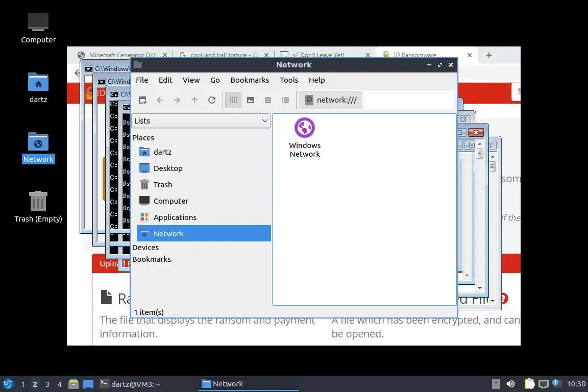Open the Tools menu
The width and height of the screenshot is (588, 392).
pyautogui.click(x=289, y=80)
